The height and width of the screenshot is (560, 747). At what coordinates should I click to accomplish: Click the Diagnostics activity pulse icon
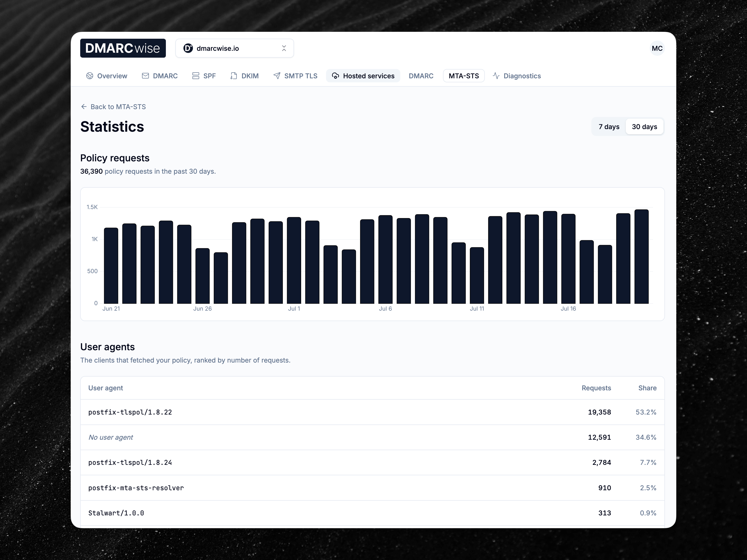click(496, 76)
